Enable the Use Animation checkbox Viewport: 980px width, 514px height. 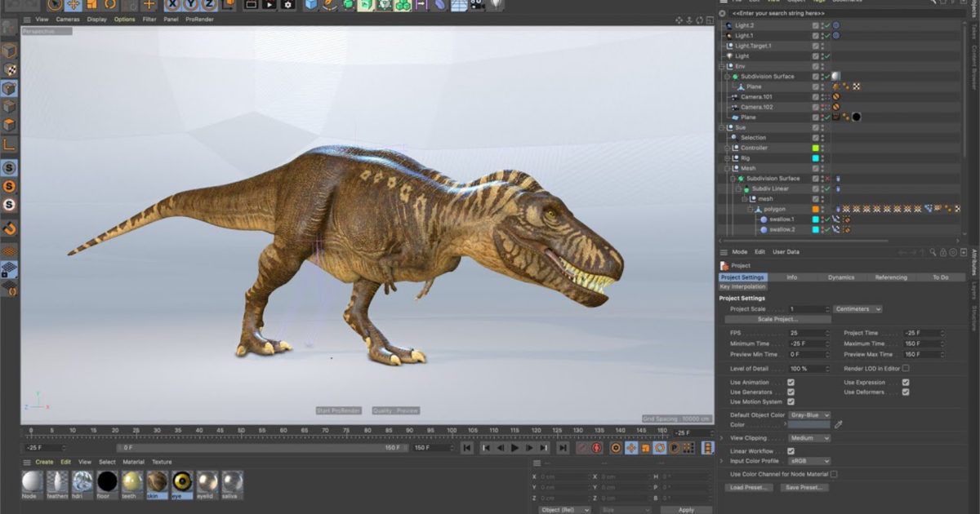tap(790, 383)
